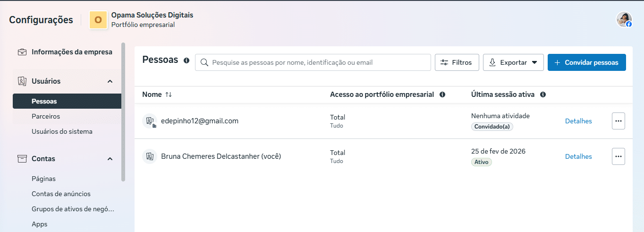The width and height of the screenshot is (644, 232).
Task: Click sort arrows beside Nome column
Action: (x=169, y=95)
